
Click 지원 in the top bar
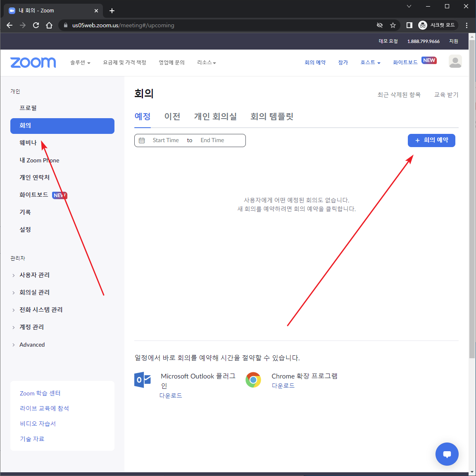click(x=454, y=41)
